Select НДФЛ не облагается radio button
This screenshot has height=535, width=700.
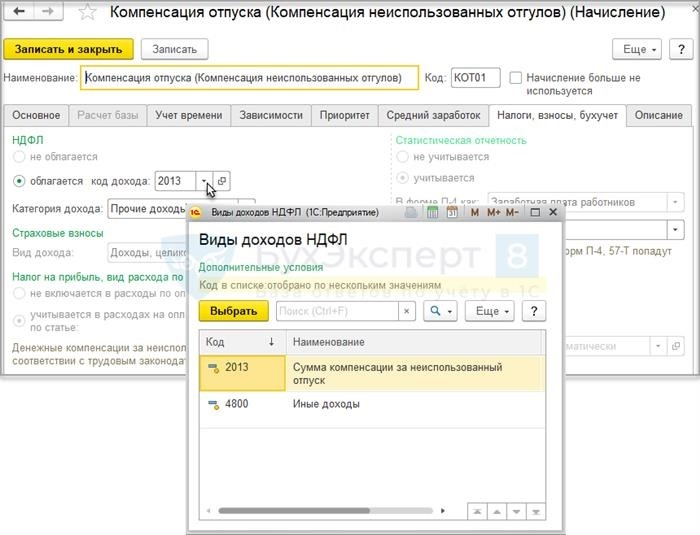point(19,157)
